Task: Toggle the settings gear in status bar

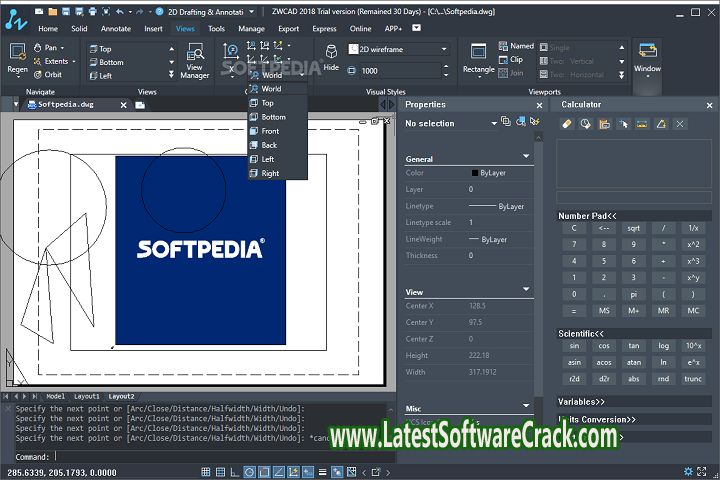Action: [687, 471]
